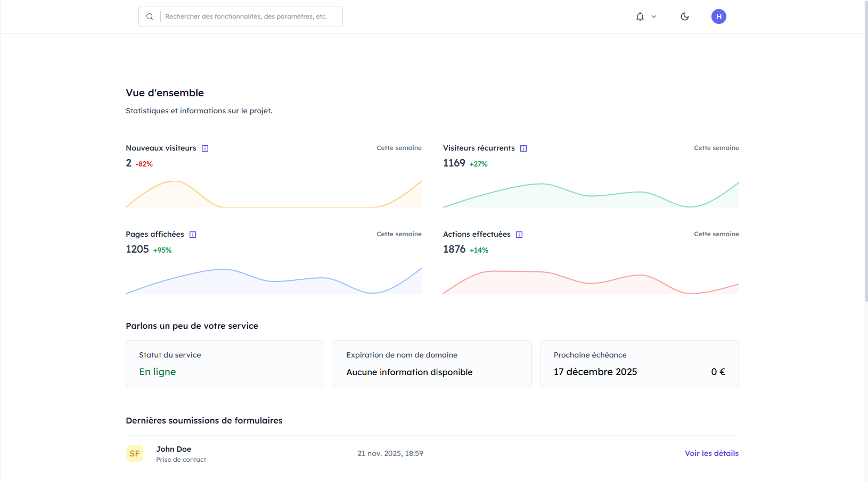Open the user avatar H menu

[x=719, y=16]
